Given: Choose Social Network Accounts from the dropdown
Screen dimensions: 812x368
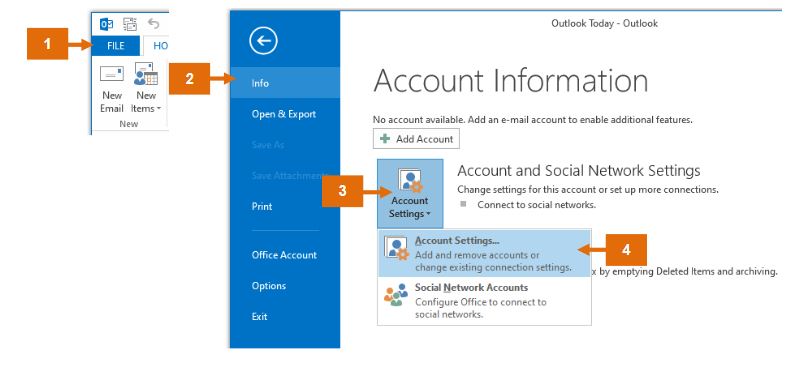Looking at the screenshot, I should coord(485,300).
